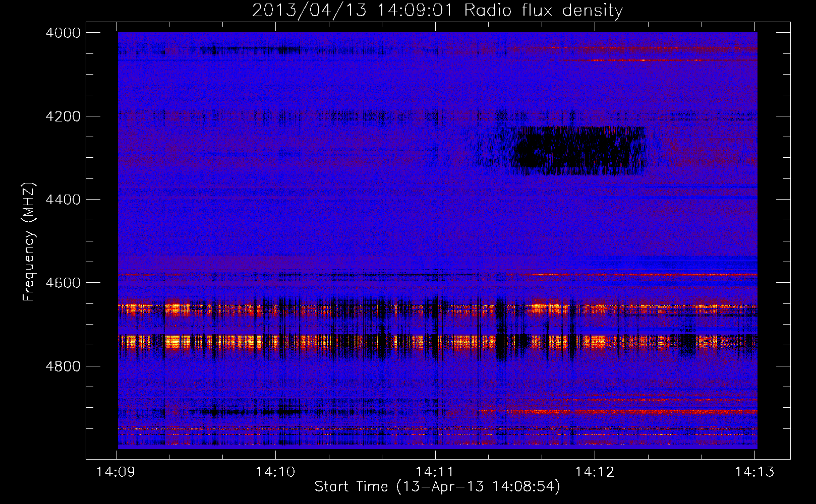Click the 4600 frequency tick label
Screen dimensions: 816x504
click(63, 283)
